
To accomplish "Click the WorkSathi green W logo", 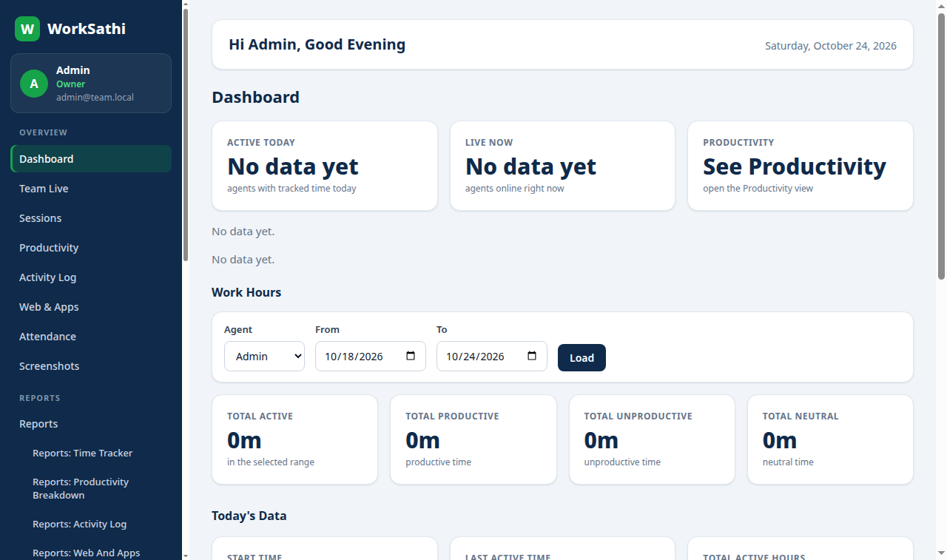I will click(27, 29).
